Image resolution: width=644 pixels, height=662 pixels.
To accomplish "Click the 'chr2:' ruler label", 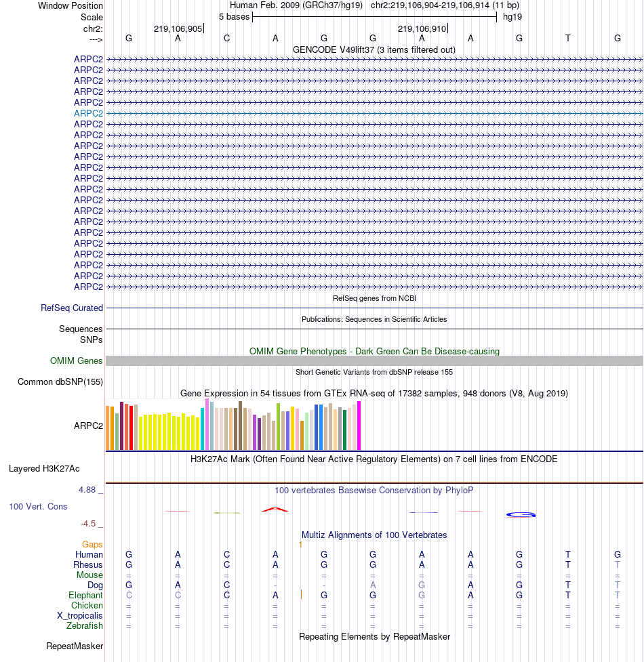I will 93,28.
